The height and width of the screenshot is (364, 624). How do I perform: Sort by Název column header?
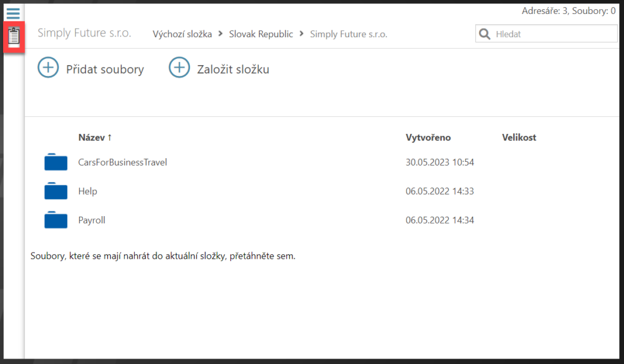(x=95, y=138)
